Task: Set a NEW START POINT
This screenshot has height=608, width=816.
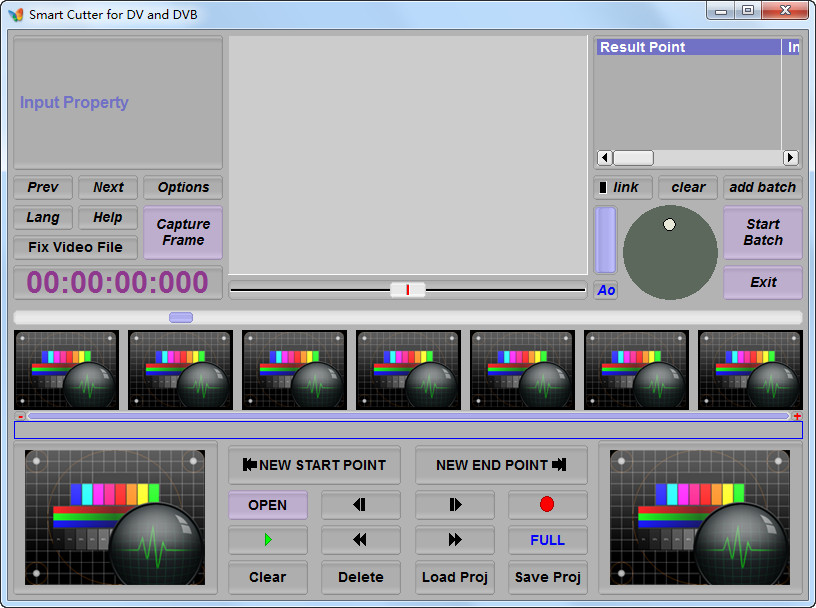Action: pos(314,465)
